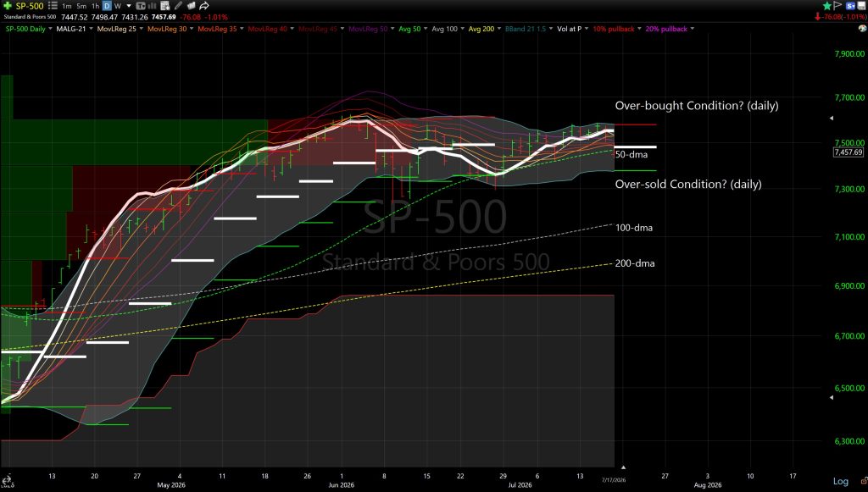Screen dimensions: 868x492
Task: Click the white triangle marker above 7/17/2026
Action: [623, 467]
